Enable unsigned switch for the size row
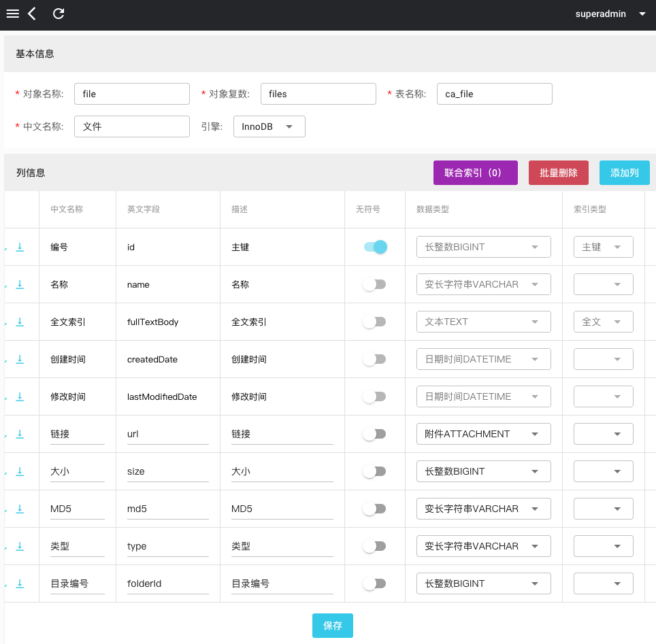This screenshot has width=656, height=644. (375, 471)
